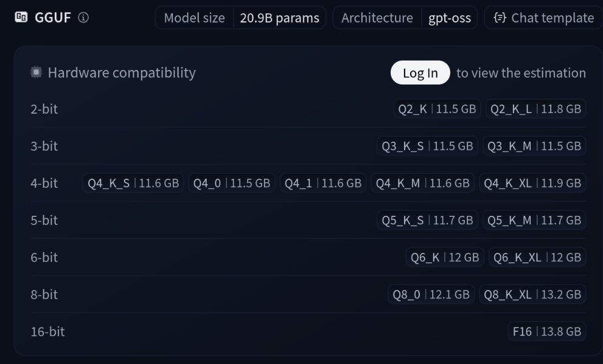Open the Q6_K 12 GB quantization
The image size is (603, 364).
click(445, 257)
